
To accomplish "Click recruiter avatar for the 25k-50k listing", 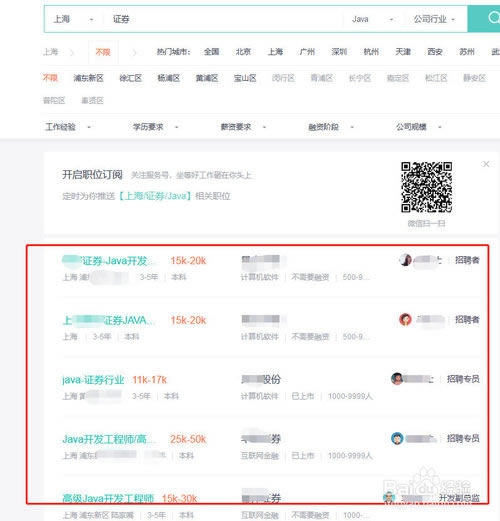I will click(x=397, y=438).
